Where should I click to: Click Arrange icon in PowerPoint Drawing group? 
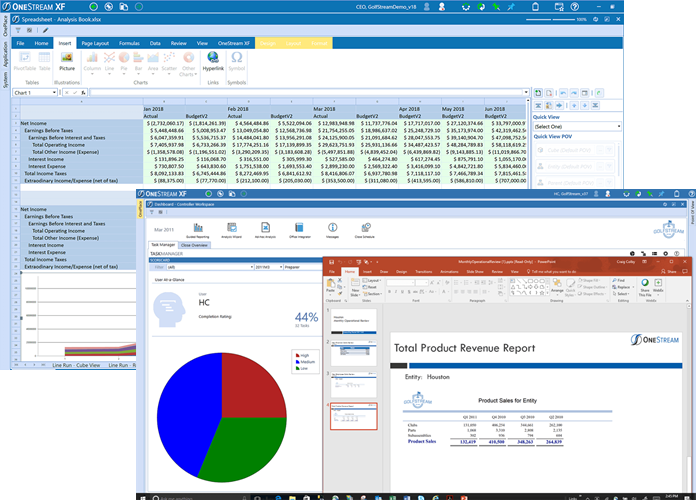click(557, 285)
